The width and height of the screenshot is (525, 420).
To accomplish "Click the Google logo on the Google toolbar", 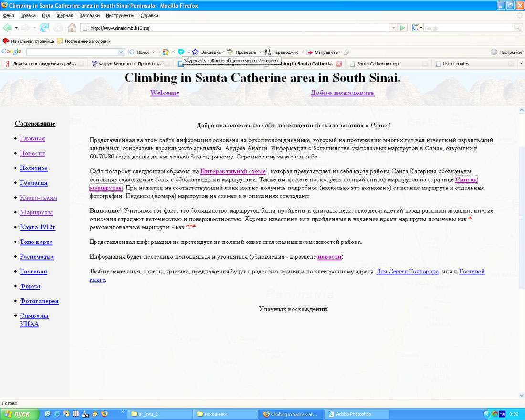I will pyautogui.click(x=11, y=52).
